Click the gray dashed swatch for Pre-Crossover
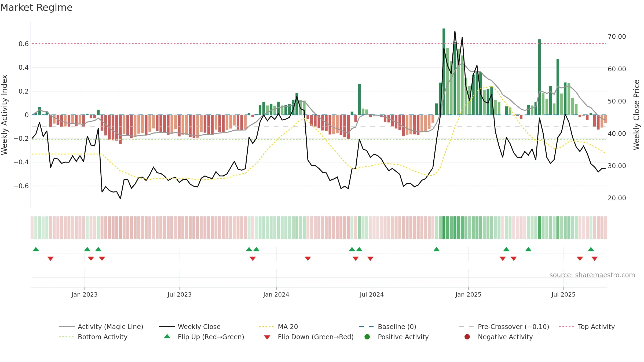Viewport: 644px width, 362px height. coord(467,327)
